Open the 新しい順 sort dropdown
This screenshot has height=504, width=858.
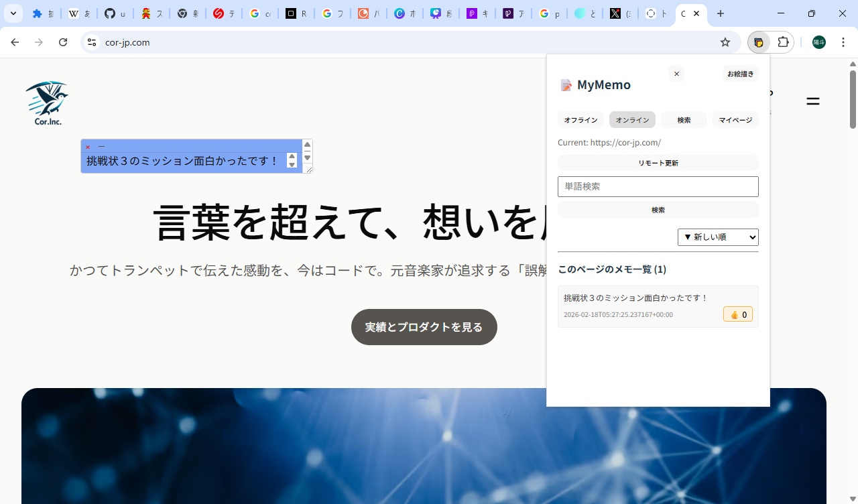tap(718, 237)
